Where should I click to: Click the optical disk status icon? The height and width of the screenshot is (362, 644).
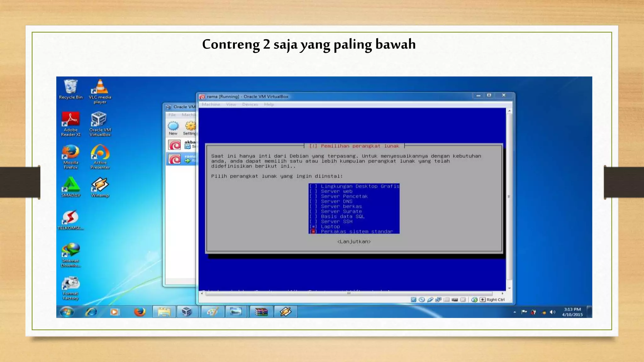tap(422, 300)
